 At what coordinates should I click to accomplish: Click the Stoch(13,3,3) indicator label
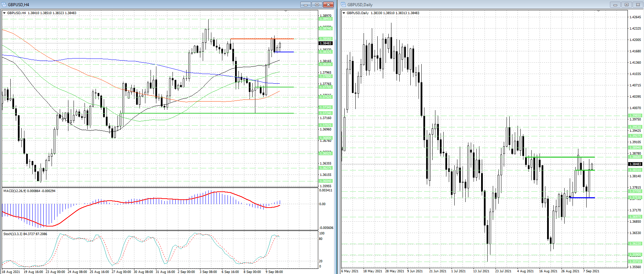[25, 234]
